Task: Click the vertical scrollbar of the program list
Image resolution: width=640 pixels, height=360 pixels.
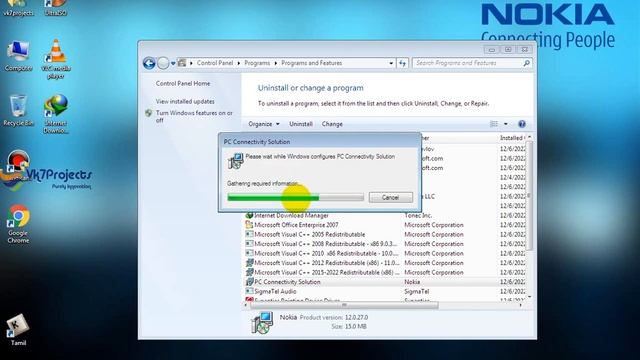Action: click(x=529, y=196)
